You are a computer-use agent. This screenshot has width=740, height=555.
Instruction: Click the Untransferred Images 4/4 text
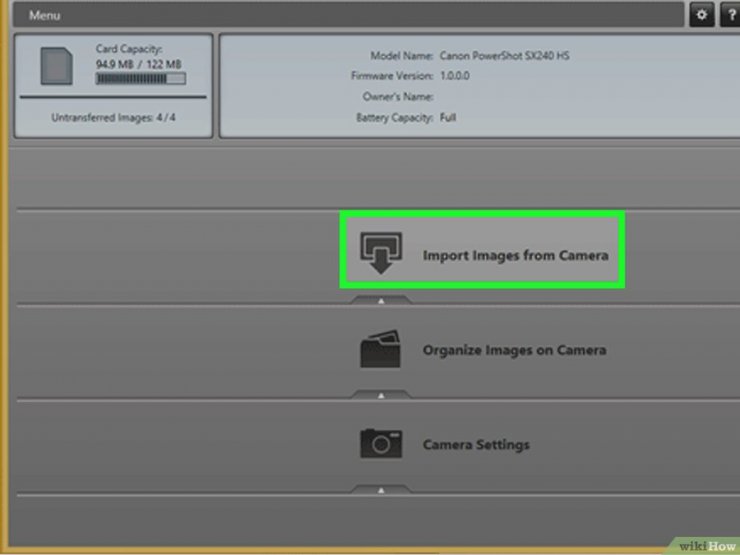coord(113,118)
